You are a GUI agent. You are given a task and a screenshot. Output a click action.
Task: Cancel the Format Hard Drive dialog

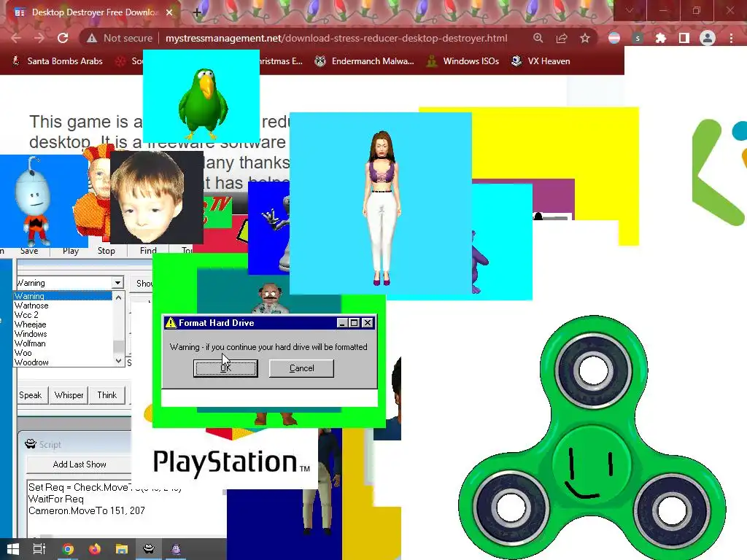click(301, 368)
